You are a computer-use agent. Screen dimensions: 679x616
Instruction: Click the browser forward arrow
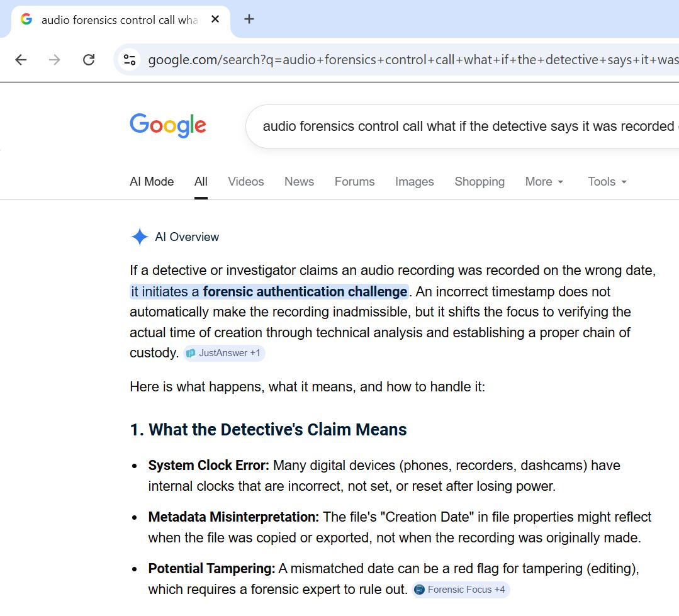[x=55, y=60]
